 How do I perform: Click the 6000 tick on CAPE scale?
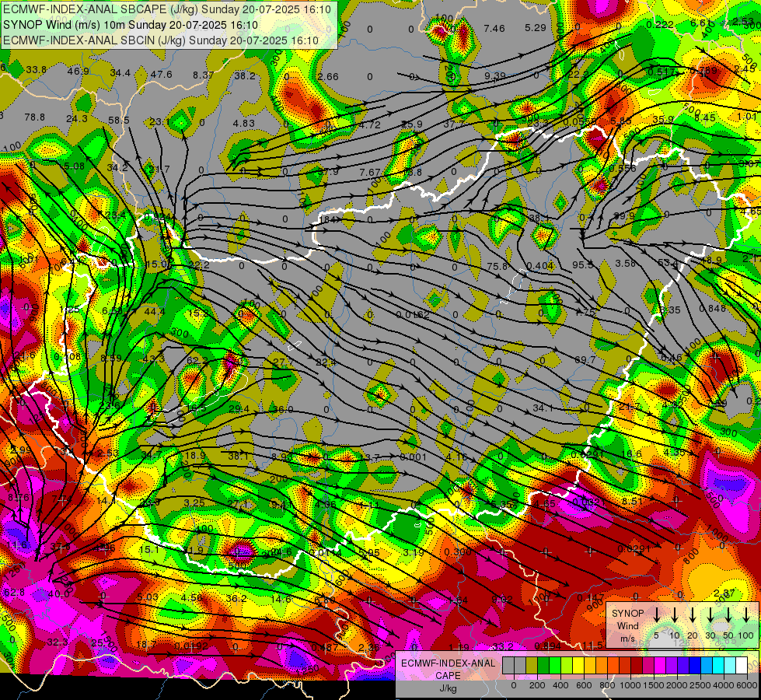pos(746,685)
